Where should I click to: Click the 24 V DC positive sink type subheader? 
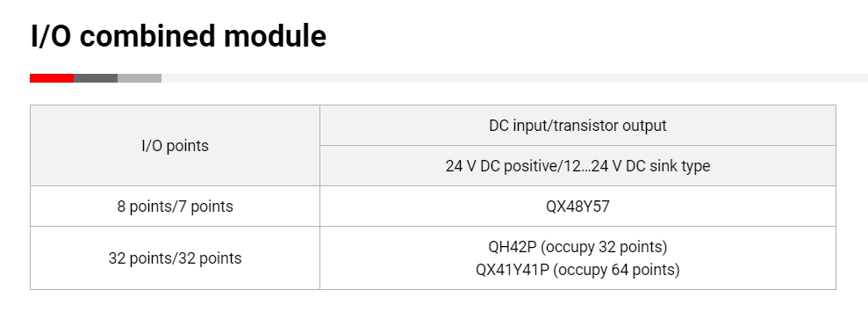tap(577, 165)
